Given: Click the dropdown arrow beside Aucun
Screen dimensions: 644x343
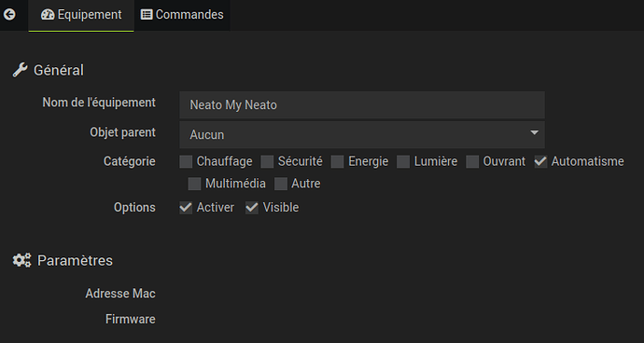Looking at the screenshot, I should click(534, 133).
